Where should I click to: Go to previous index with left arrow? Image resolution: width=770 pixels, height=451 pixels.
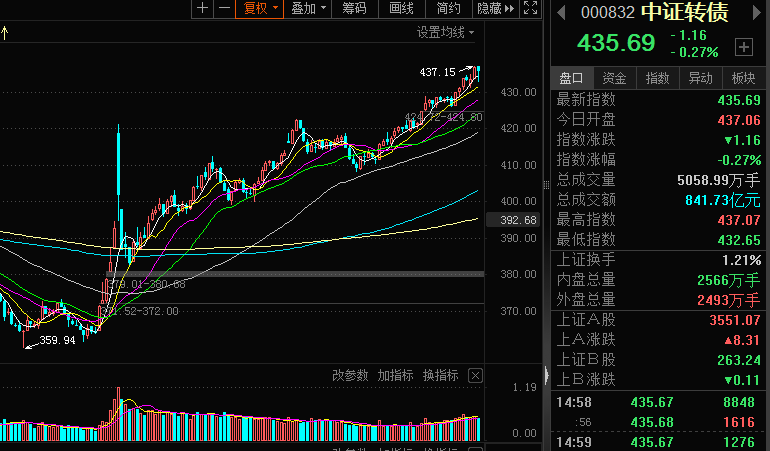tap(561, 12)
